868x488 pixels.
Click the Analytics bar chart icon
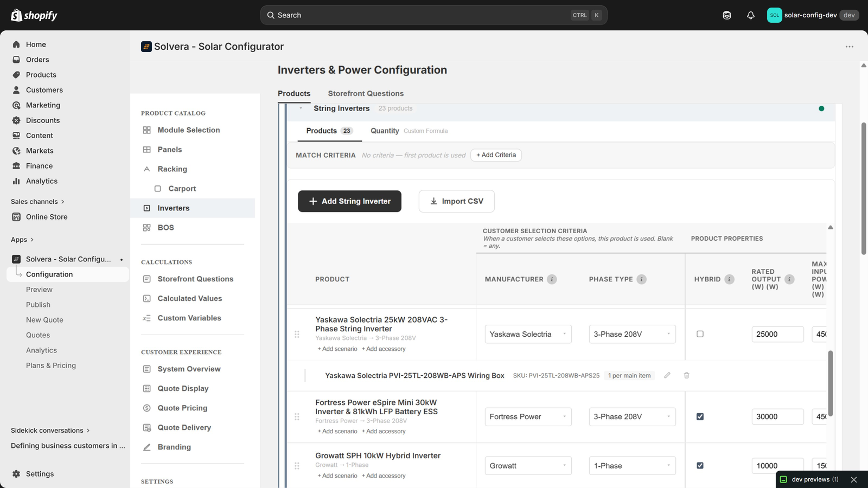coord(16,181)
